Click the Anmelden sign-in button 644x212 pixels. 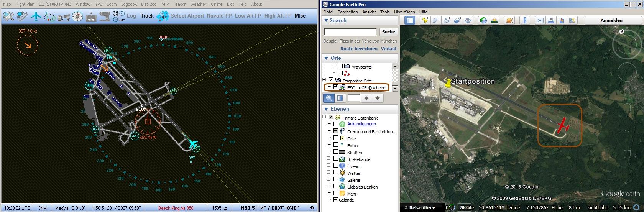tap(611, 20)
